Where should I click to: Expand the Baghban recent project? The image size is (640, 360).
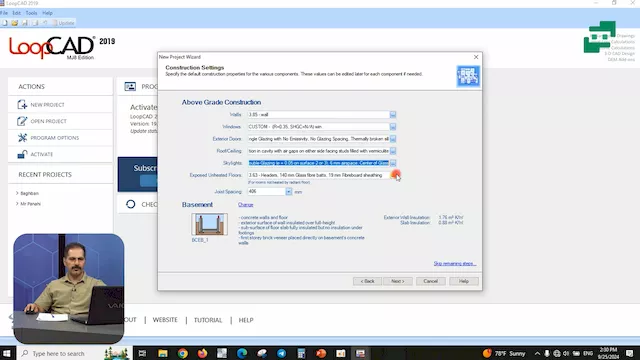[17, 193]
